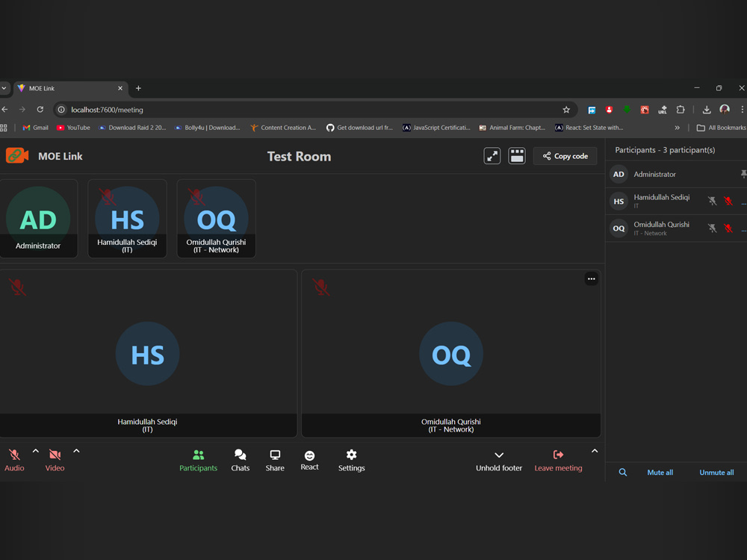This screenshot has width=747, height=560.
Task: Reload the page
Action: pos(40,110)
